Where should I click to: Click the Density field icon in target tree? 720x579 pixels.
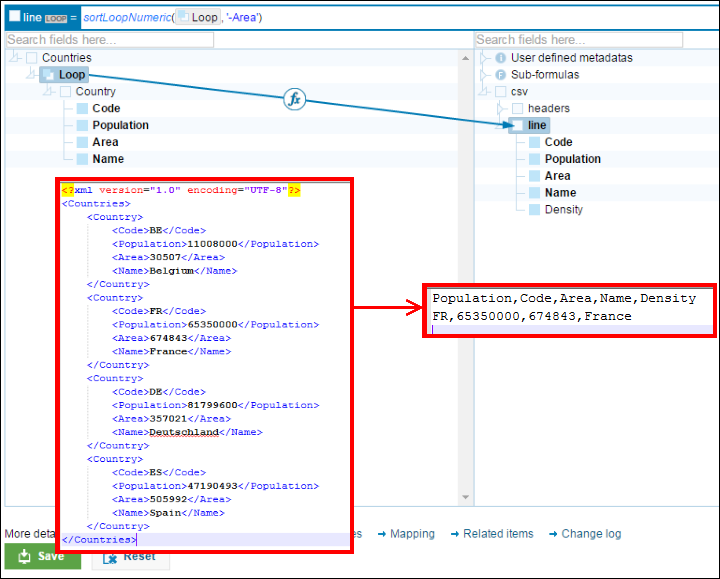[x=534, y=210]
